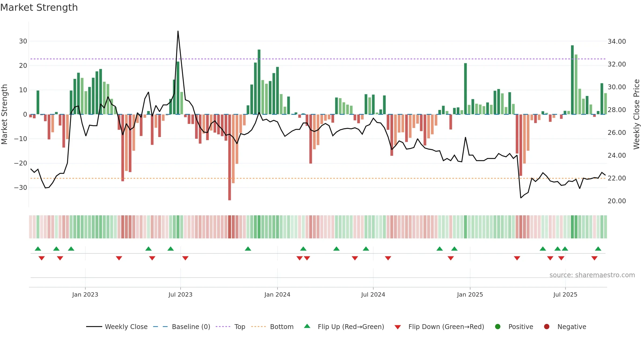The height and width of the screenshot is (362, 644).
Task: Click the 34.00 price axis label
Action: pyautogui.click(x=617, y=42)
